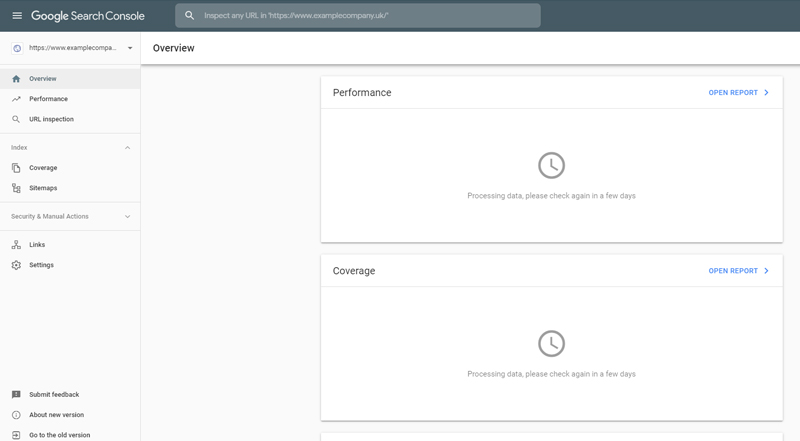The width and height of the screenshot is (800, 441).
Task: Click the About new version info icon
Action: click(x=16, y=415)
